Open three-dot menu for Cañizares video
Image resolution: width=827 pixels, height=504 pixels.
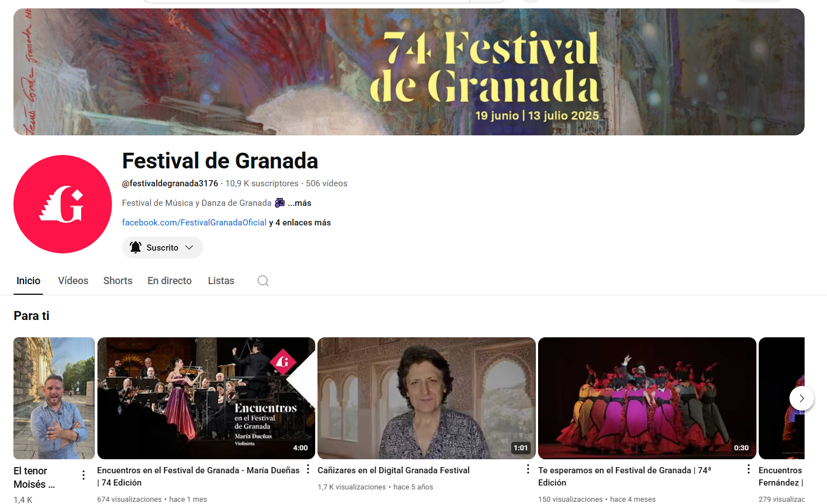[x=528, y=469]
